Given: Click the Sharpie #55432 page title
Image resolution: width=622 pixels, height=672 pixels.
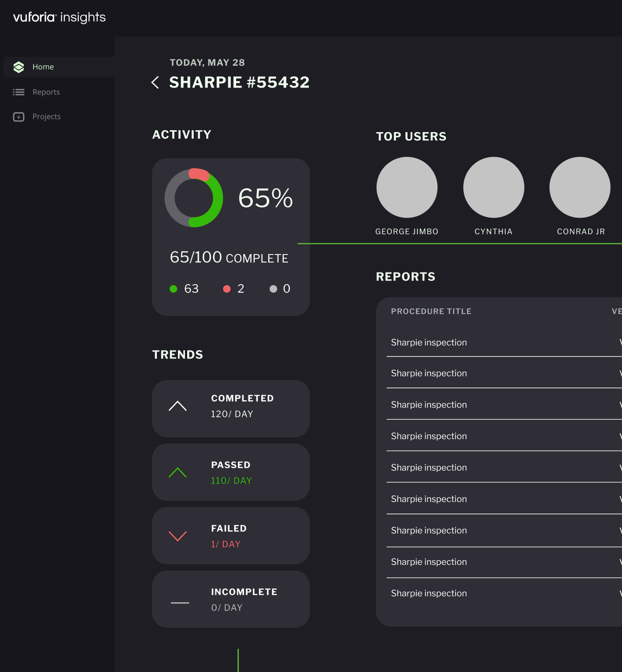Looking at the screenshot, I should pos(239,82).
